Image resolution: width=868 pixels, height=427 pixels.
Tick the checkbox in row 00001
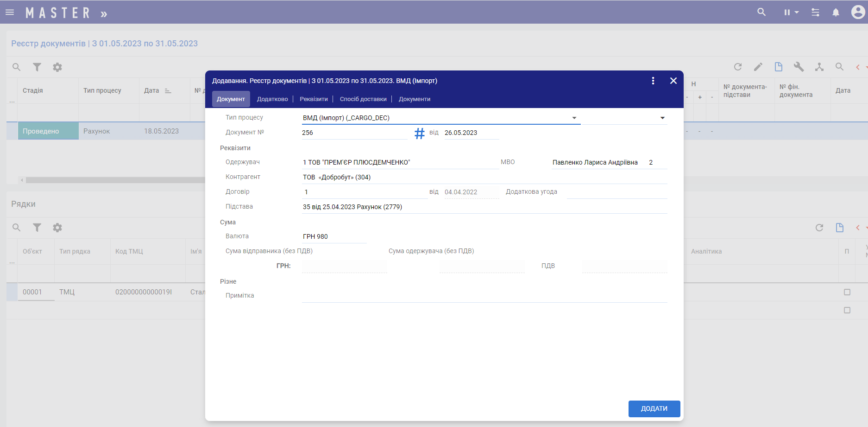[847, 292]
